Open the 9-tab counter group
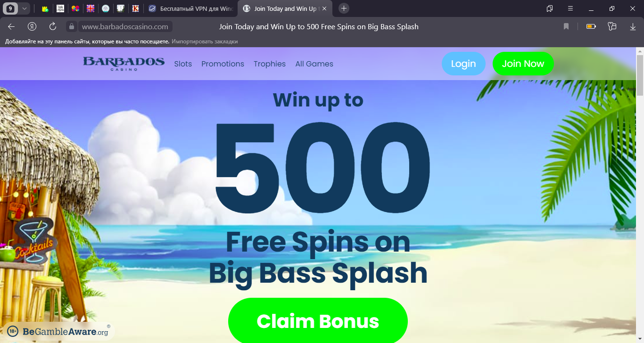Image resolution: width=644 pixels, height=343 pixels. [x=10, y=8]
